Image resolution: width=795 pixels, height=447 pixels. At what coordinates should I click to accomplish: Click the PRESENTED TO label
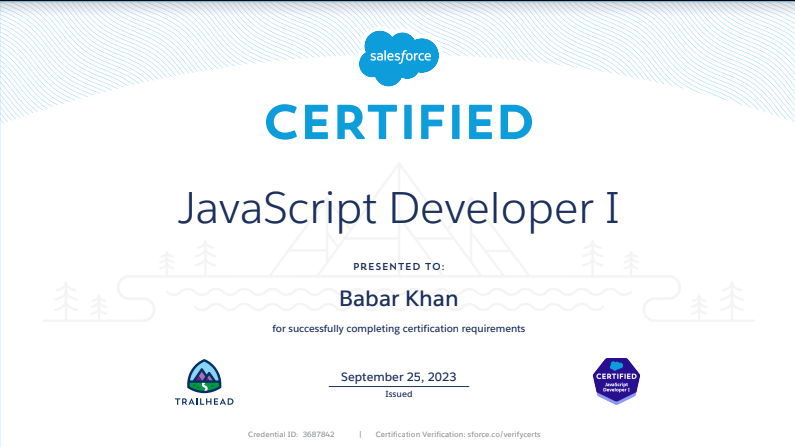pos(399,267)
